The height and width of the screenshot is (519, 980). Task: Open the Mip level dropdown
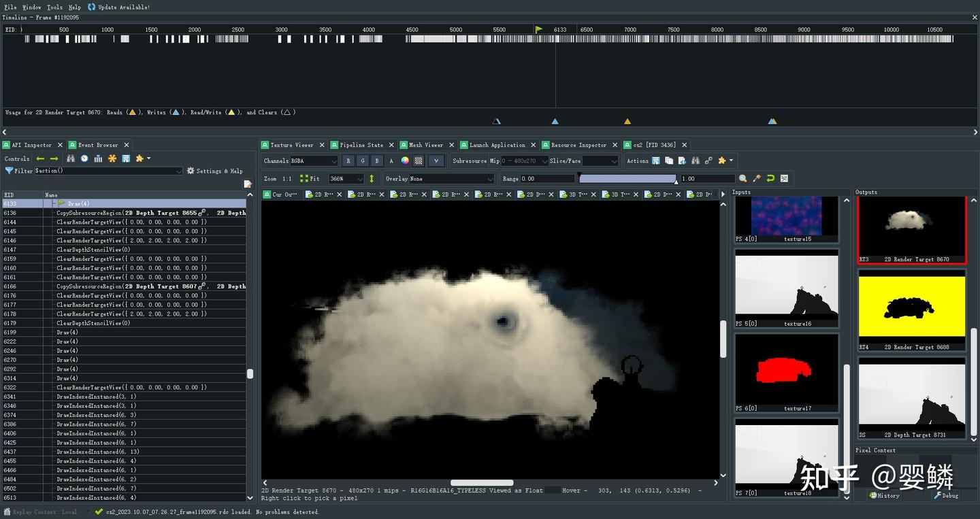[x=524, y=161]
